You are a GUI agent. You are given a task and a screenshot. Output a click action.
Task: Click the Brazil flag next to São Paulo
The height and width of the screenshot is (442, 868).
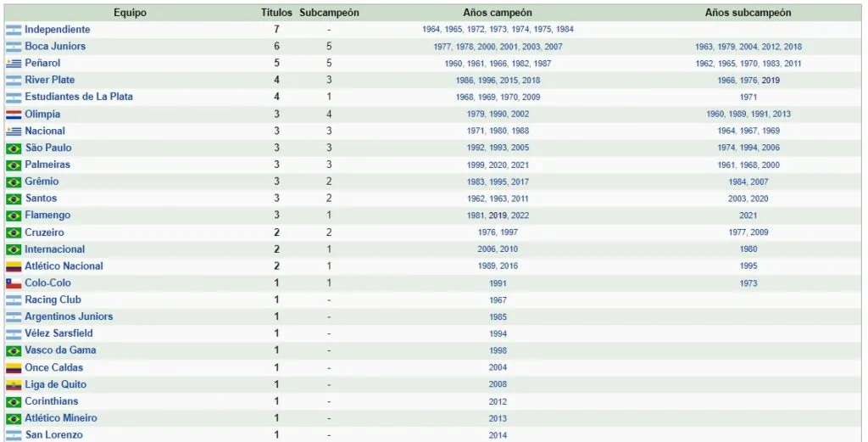pyautogui.click(x=14, y=148)
